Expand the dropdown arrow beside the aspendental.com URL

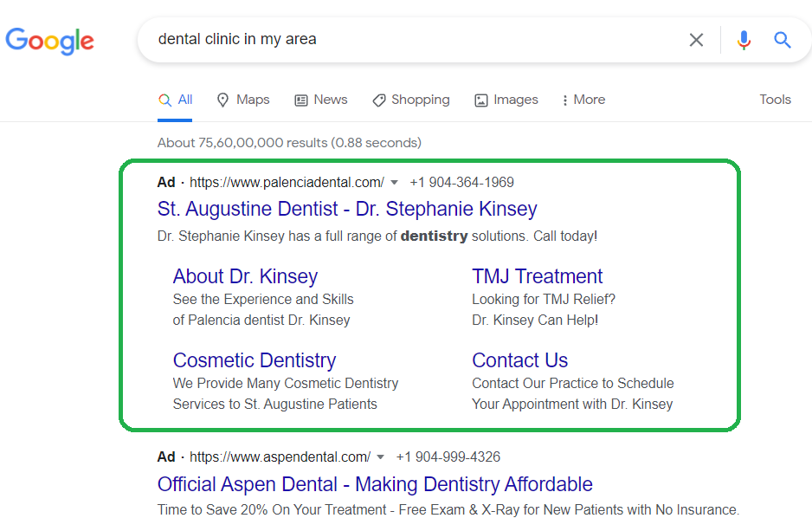[381, 457]
